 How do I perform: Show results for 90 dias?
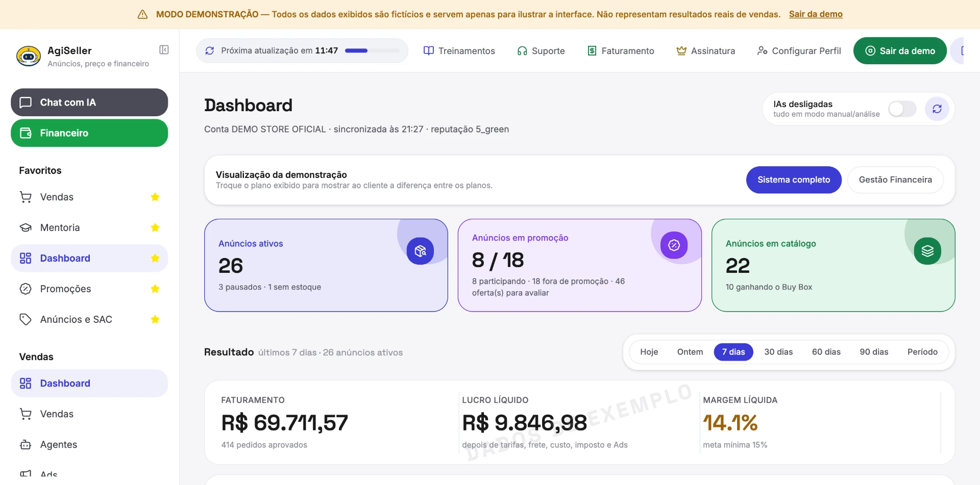(x=874, y=352)
